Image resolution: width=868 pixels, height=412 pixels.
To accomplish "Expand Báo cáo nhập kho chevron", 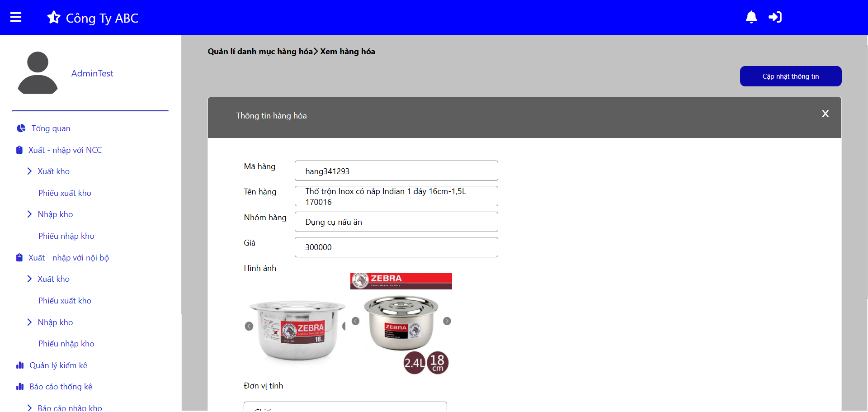I will pos(29,407).
